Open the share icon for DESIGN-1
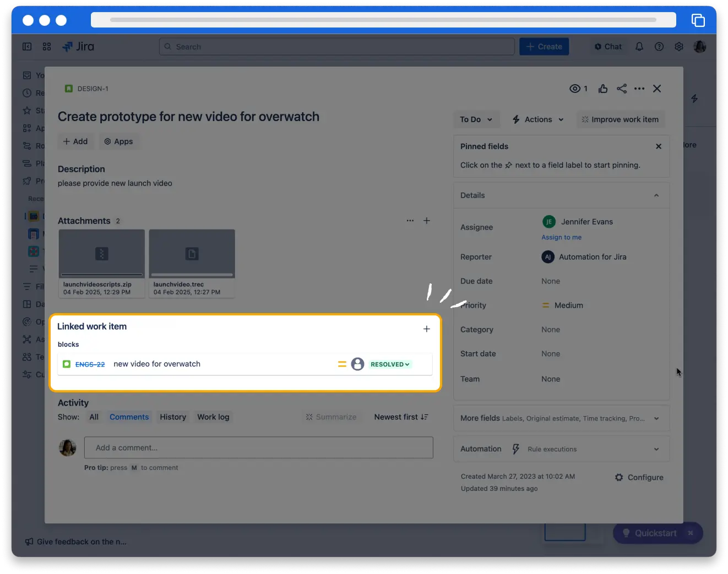This screenshot has width=728, height=574. coord(622,89)
